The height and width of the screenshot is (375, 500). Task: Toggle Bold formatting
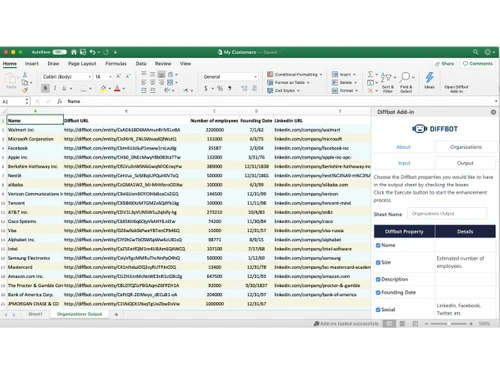[x=45, y=88]
